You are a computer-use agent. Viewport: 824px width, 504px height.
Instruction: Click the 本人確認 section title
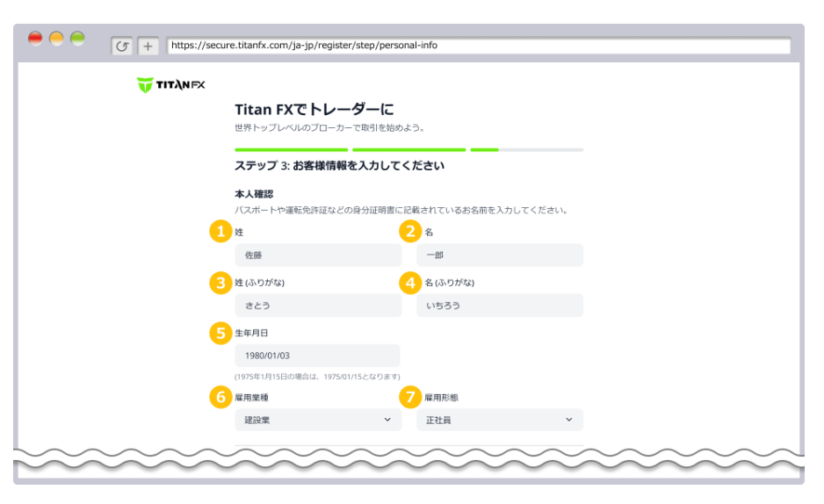point(254,194)
